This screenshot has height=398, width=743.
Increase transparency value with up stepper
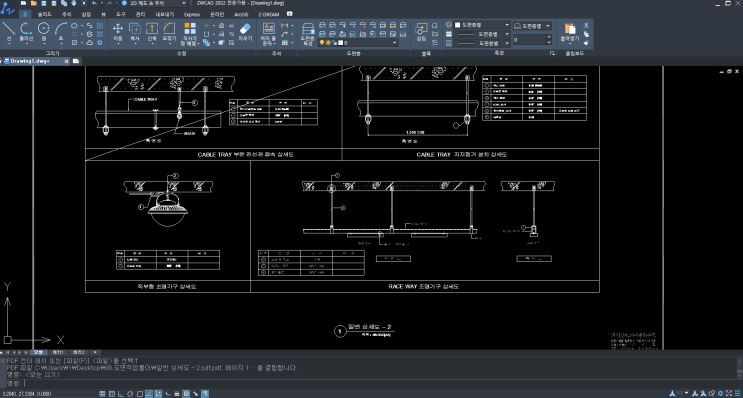pyautogui.click(x=549, y=37)
